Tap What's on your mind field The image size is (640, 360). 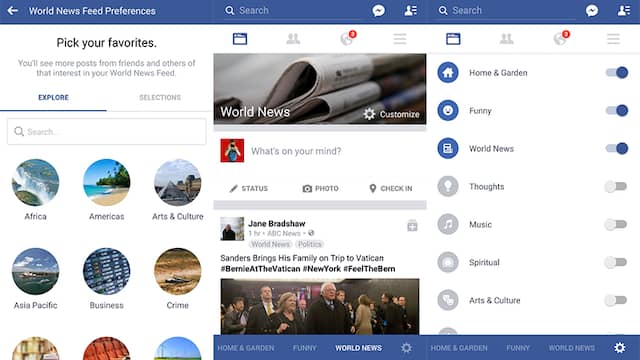pyautogui.click(x=296, y=151)
